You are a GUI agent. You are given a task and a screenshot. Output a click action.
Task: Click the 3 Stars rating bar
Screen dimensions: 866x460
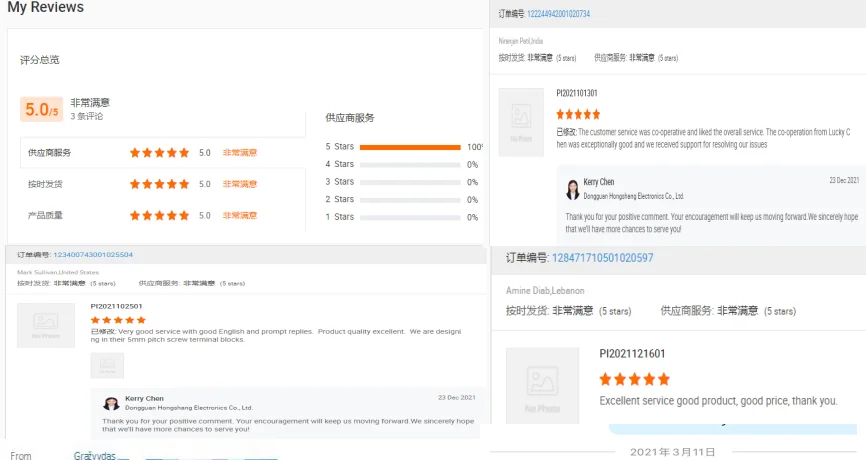(410, 182)
